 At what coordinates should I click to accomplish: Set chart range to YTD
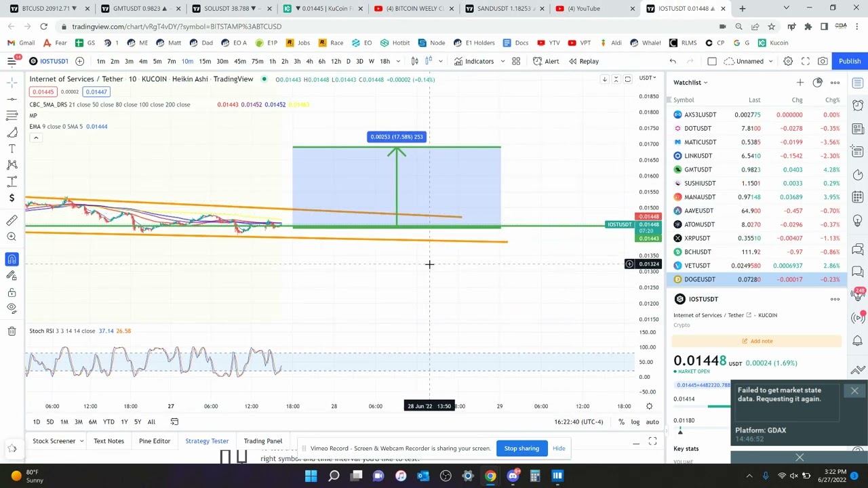(x=108, y=422)
